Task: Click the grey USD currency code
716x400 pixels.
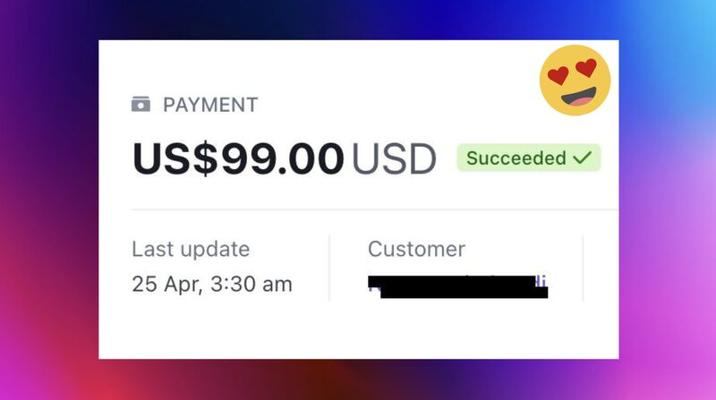Action: (x=394, y=158)
